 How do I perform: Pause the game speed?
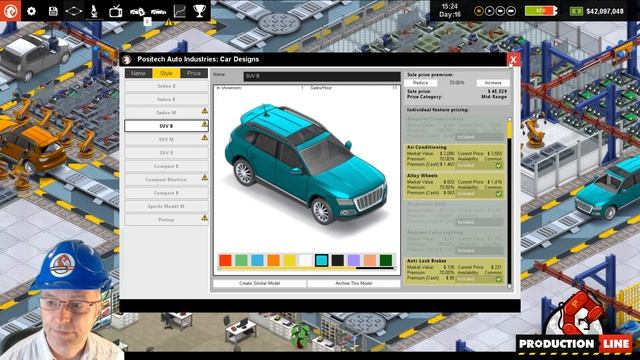(479, 11)
